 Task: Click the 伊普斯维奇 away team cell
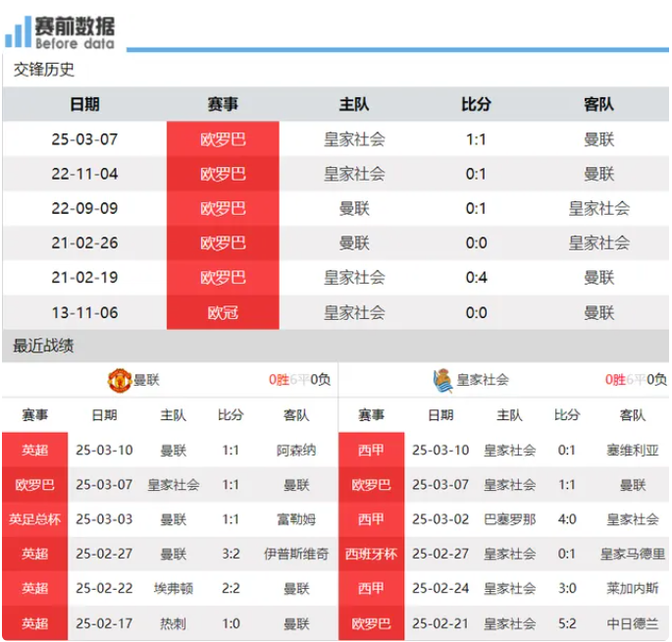(x=296, y=554)
